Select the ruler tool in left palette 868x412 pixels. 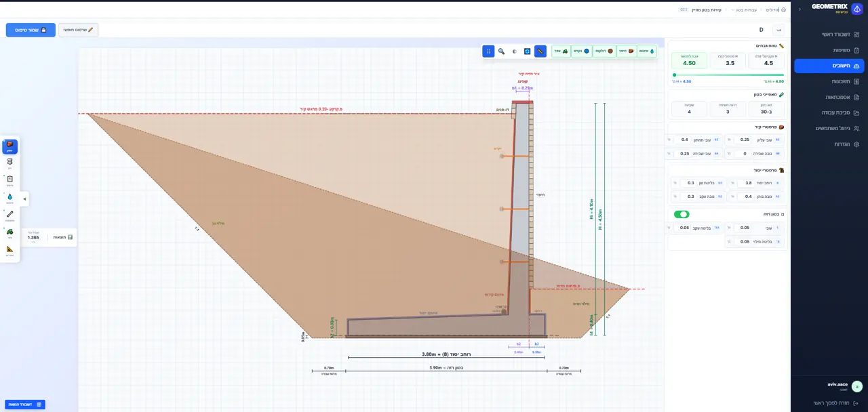point(10,215)
